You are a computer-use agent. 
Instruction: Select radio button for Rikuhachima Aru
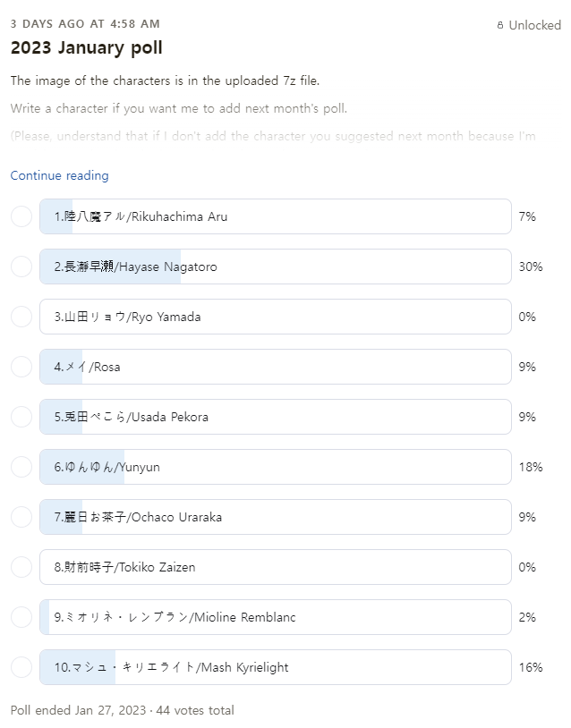point(21,216)
